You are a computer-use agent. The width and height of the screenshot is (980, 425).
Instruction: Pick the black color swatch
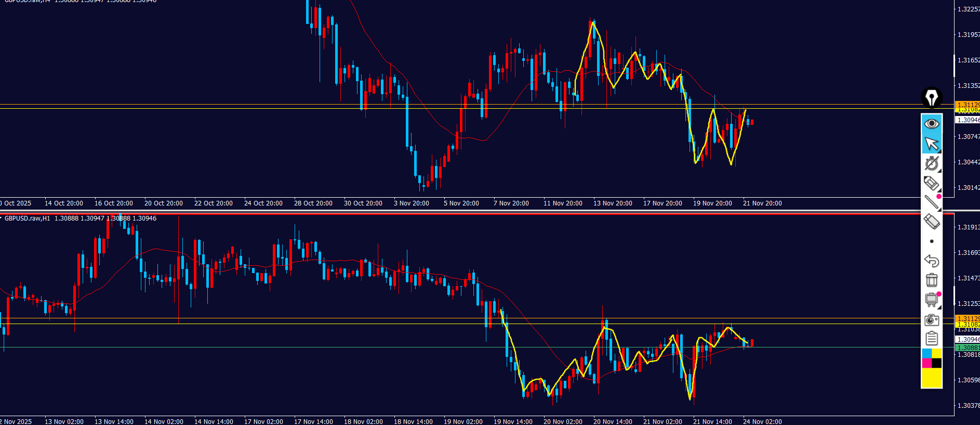(936, 363)
